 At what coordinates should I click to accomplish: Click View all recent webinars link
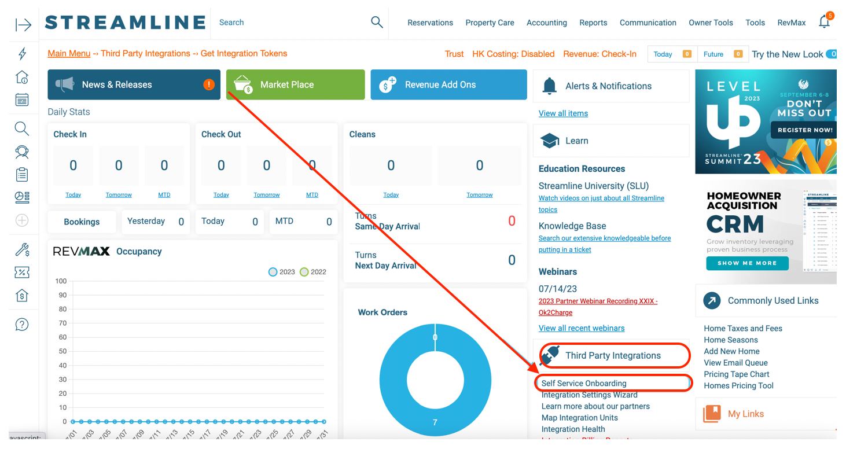582,328
